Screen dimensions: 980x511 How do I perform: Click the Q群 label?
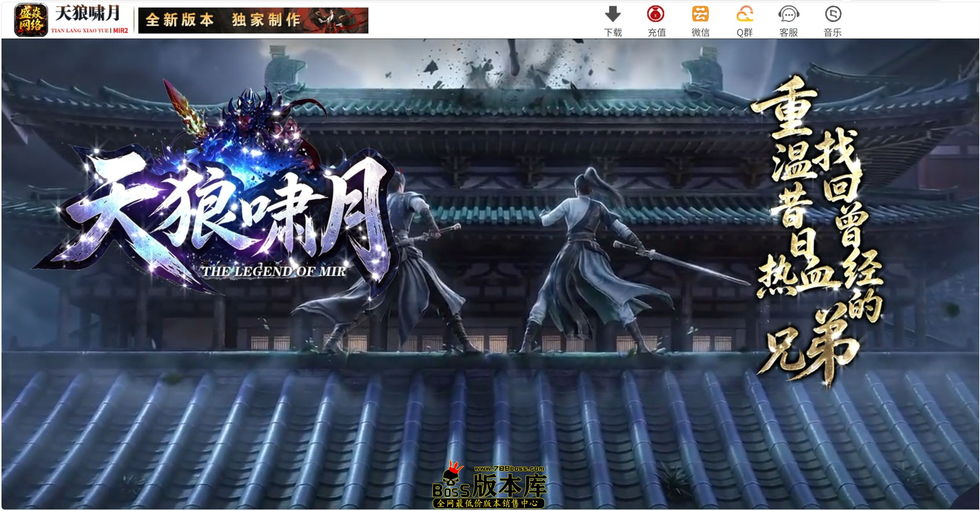[x=745, y=33]
